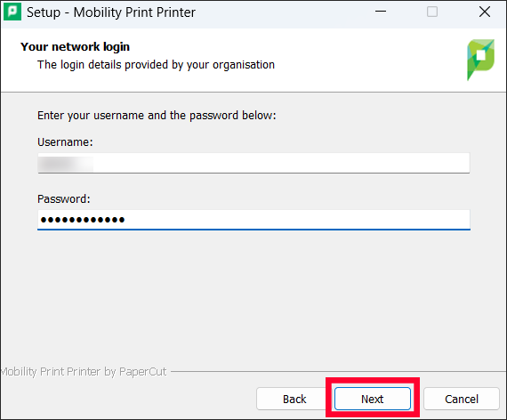Click Next to continue setup
Viewport: 507px width, 420px height.
[x=373, y=399]
